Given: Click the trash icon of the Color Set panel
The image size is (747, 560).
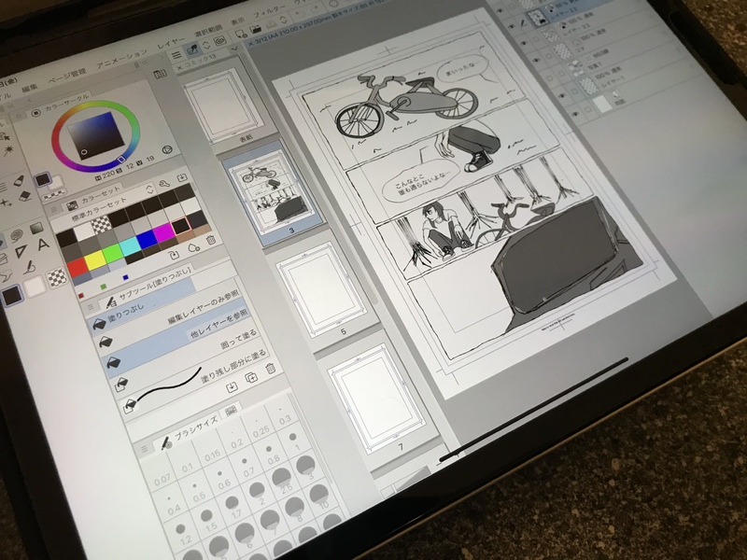Looking at the screenshot, I should (x=211, y=241).
